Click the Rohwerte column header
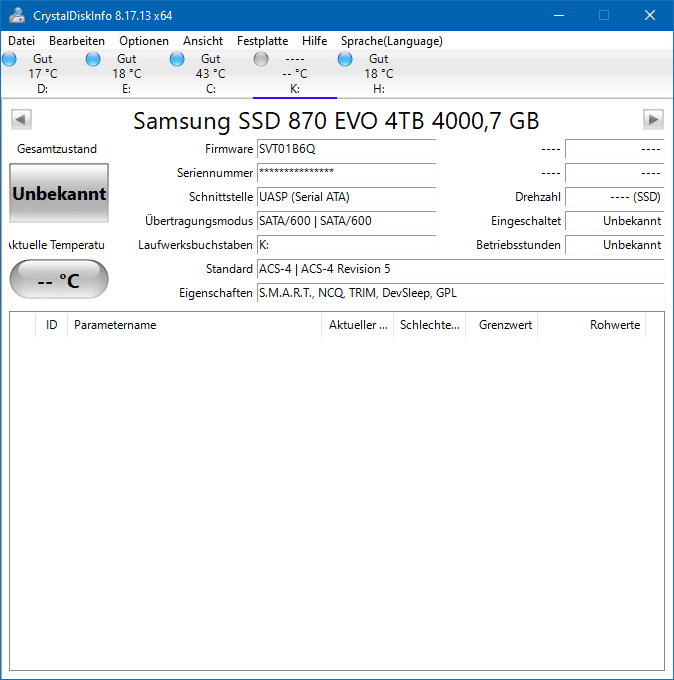 point(592,325)
